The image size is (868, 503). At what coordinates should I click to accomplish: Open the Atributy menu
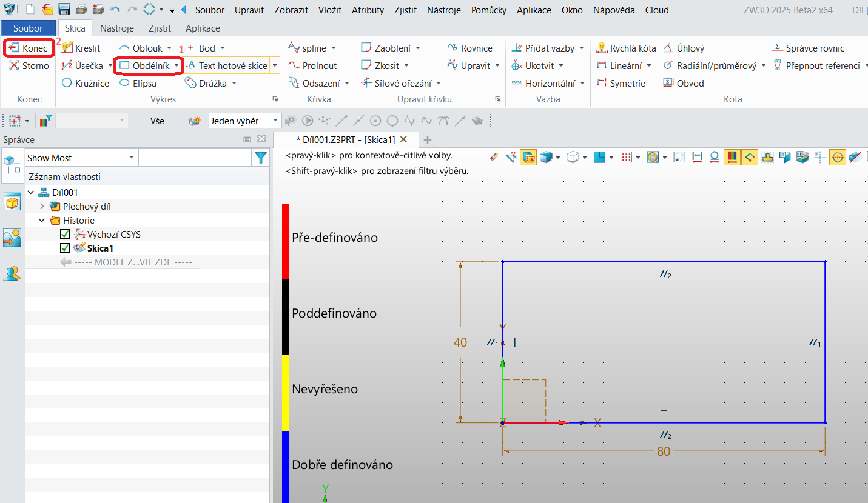tap(368, 10)
